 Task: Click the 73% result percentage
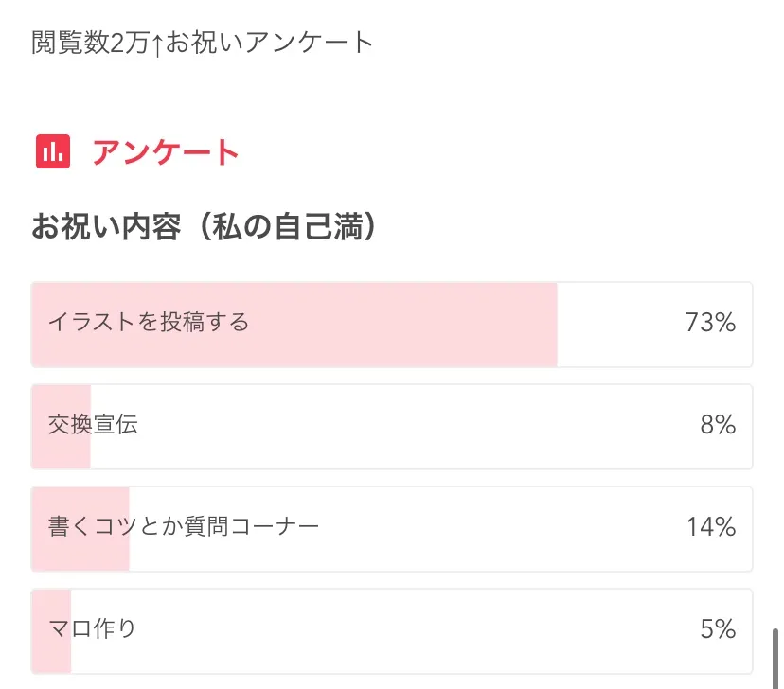pos(710,323)
